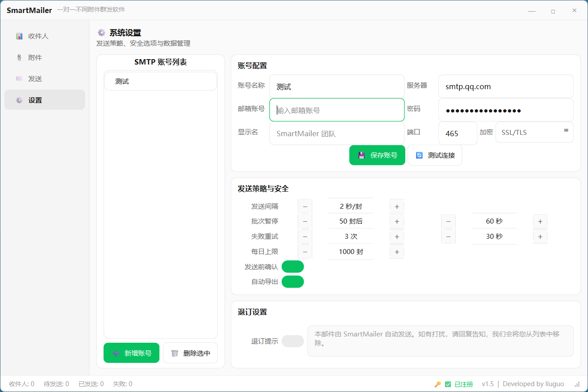588x392 pixels.
Task: Click the resize grip in the status bar corner
Action: pyautogui.click(x=577, y=384)
